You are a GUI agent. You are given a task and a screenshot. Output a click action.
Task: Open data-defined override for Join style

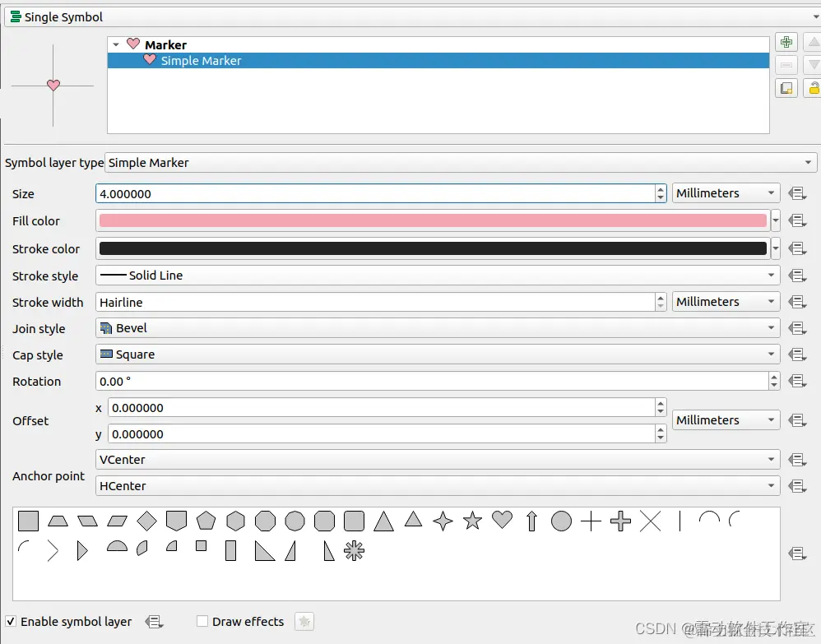point(797,328)
